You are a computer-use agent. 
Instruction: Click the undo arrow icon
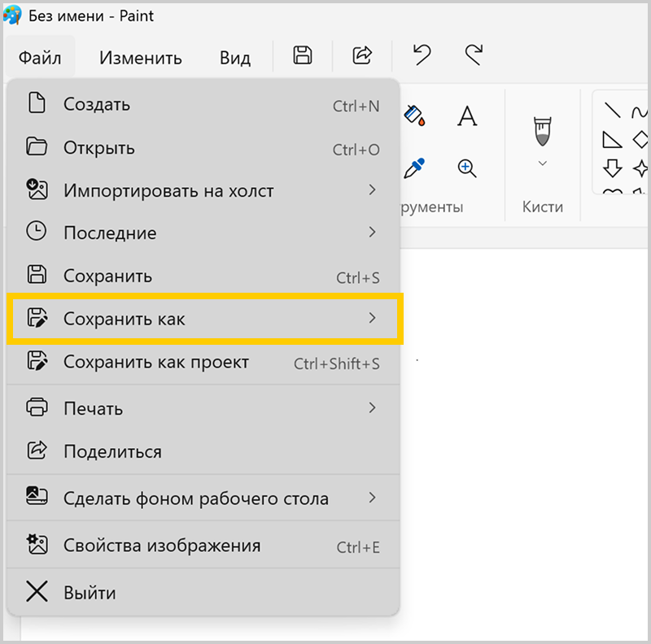point(422,55)
